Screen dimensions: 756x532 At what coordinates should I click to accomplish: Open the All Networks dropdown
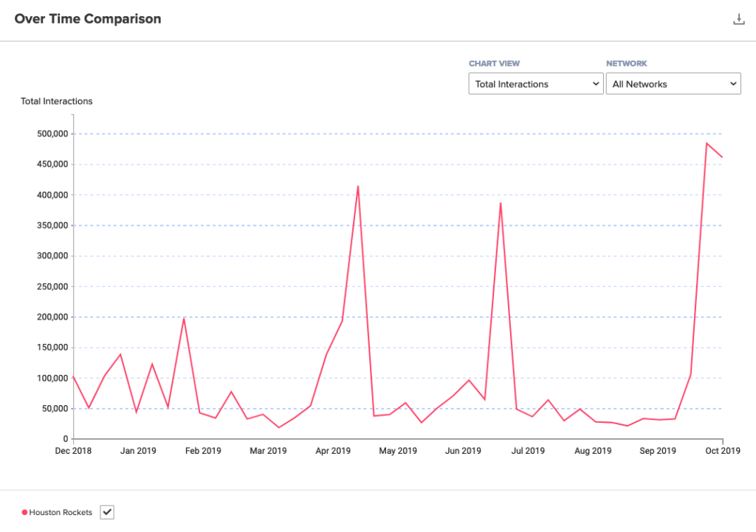click(673, 83)
